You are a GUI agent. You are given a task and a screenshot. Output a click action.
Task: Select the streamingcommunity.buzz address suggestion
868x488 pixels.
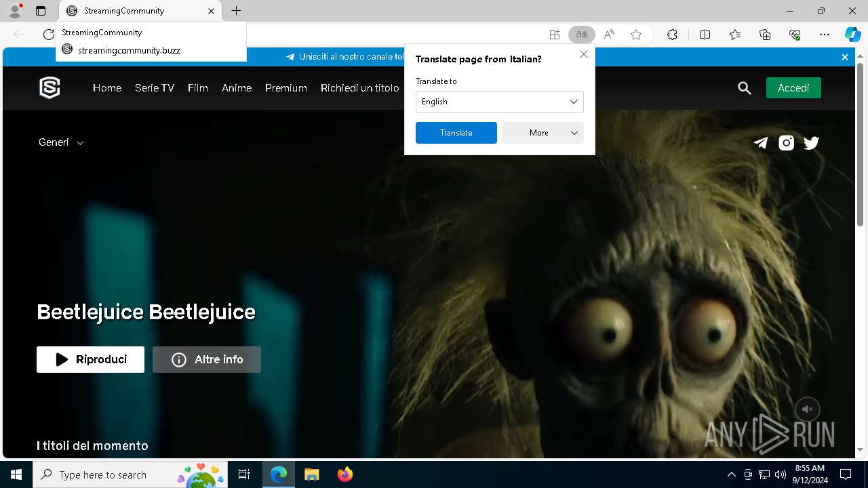coord(151,50)
